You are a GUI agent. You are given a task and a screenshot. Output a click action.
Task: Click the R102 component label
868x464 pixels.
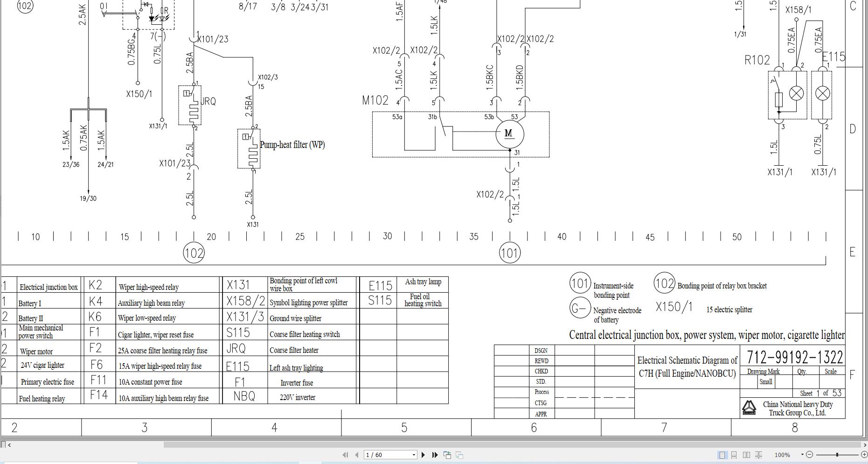pyautogui.click(x=757, y=60)
